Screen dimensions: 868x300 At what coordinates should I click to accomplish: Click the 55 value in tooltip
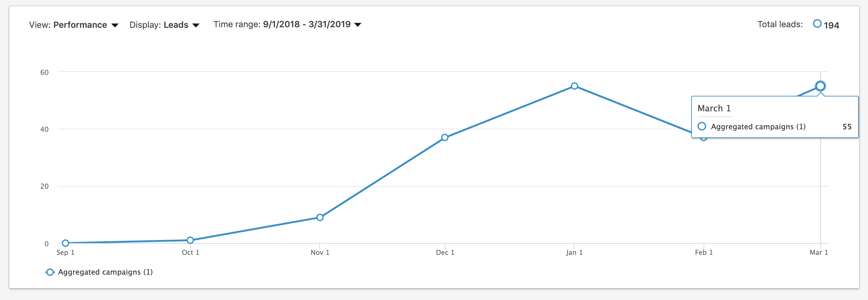(x=847, y=126)
